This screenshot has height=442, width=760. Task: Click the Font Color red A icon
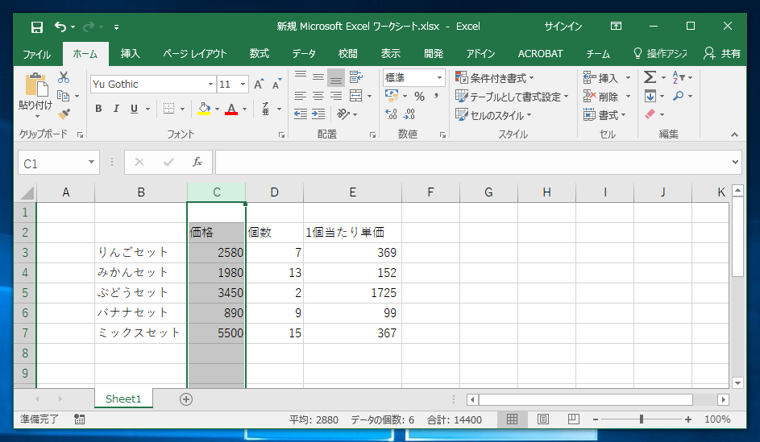click(x=232, y=109)
